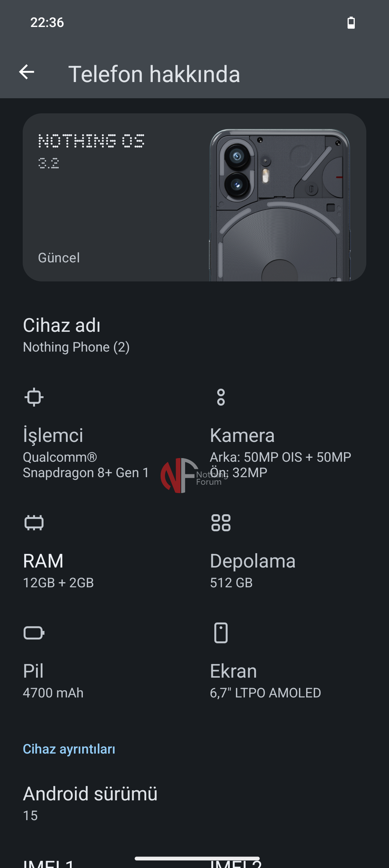Tap the RAM memory icon
The width and height of the screenshot is (389, 868).
click(x=34, y=523)
